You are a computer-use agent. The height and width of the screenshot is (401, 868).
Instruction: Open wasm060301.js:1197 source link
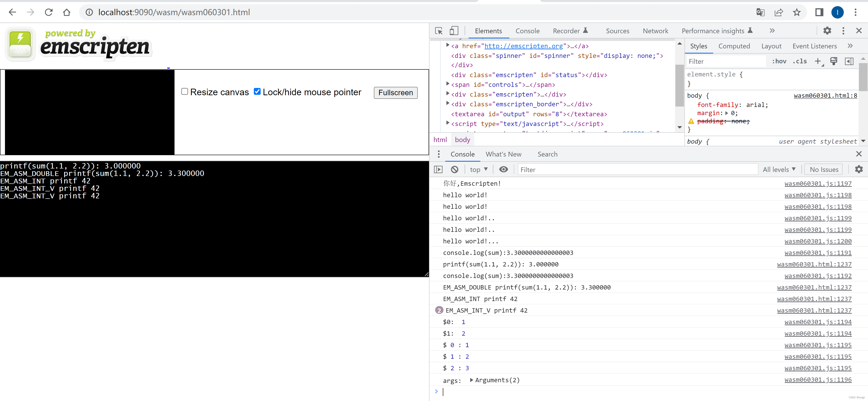[x=818, y=183]
